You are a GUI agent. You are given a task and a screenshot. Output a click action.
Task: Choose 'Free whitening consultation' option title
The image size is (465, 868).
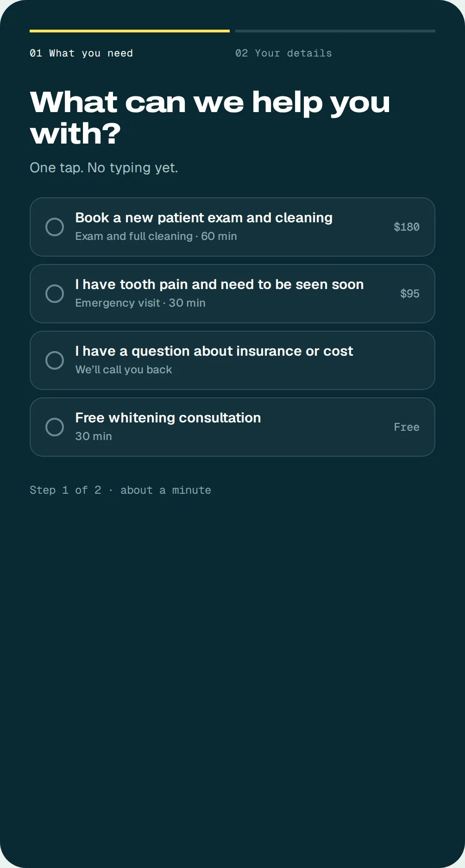(168, 418)
